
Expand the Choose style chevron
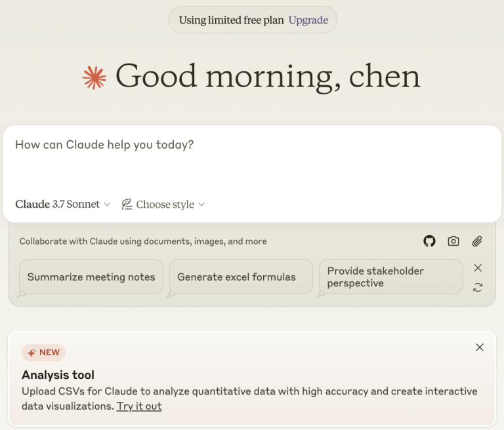coord(201,205)
